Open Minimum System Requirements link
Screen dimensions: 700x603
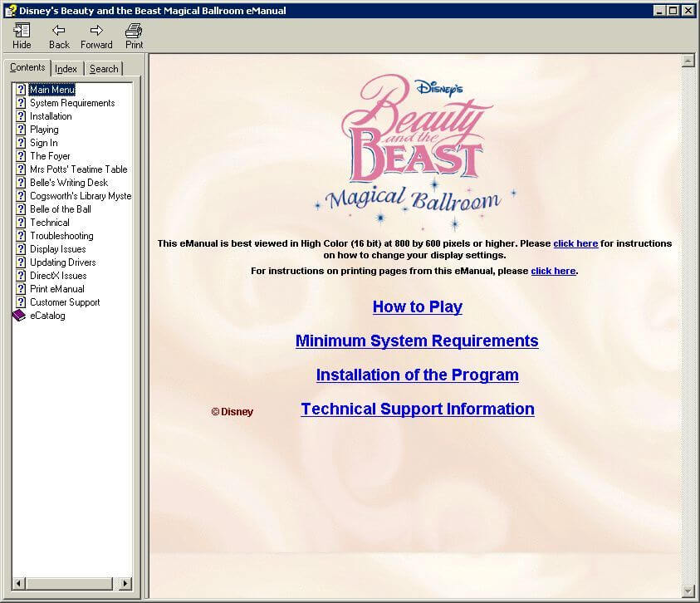417,341
